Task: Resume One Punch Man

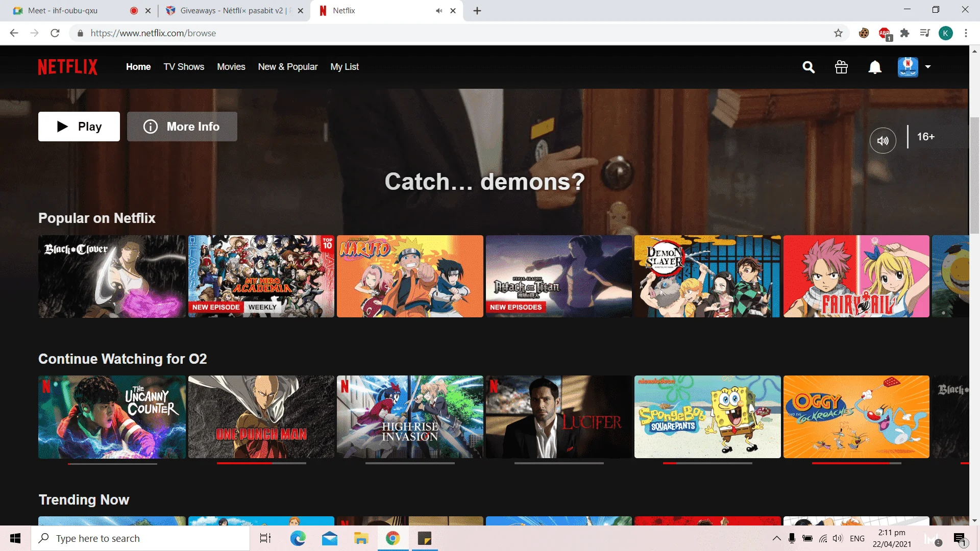Action: [261, 417]
